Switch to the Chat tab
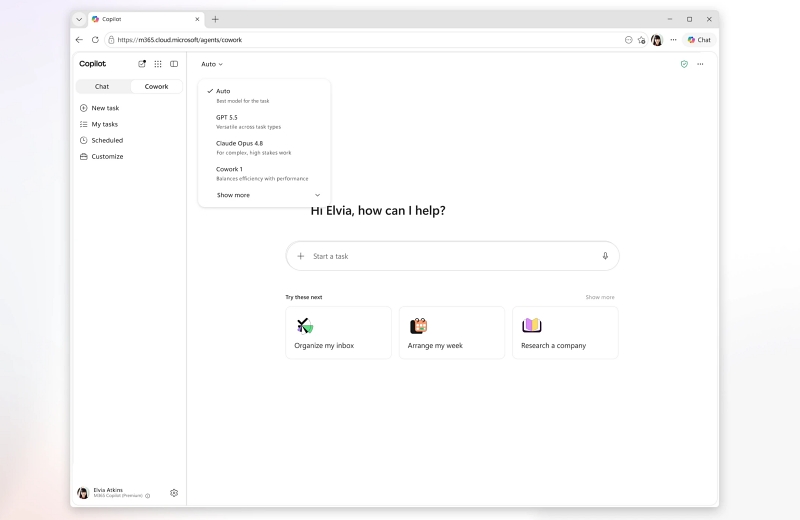Image resolution: width=800 pixels, height=520 pixels. [x=102, y=86]
